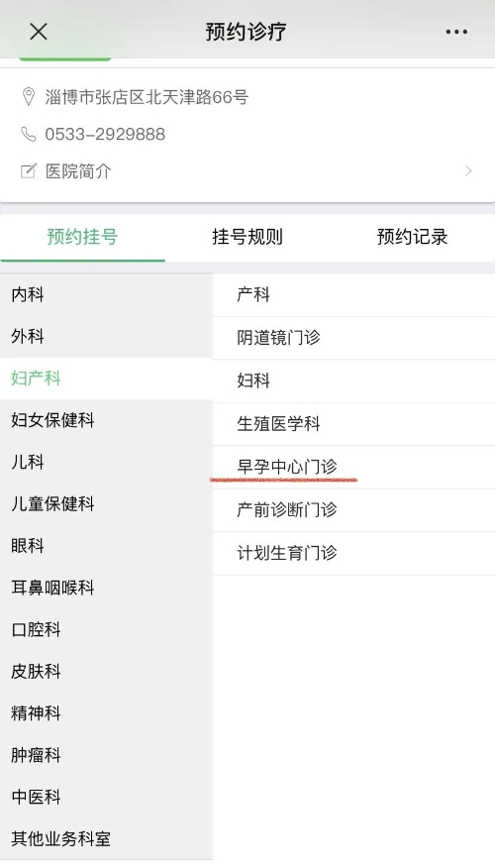Choose 皮肤科 in the left list
This screenshot has width=495, height=868.
click(106, 671)
